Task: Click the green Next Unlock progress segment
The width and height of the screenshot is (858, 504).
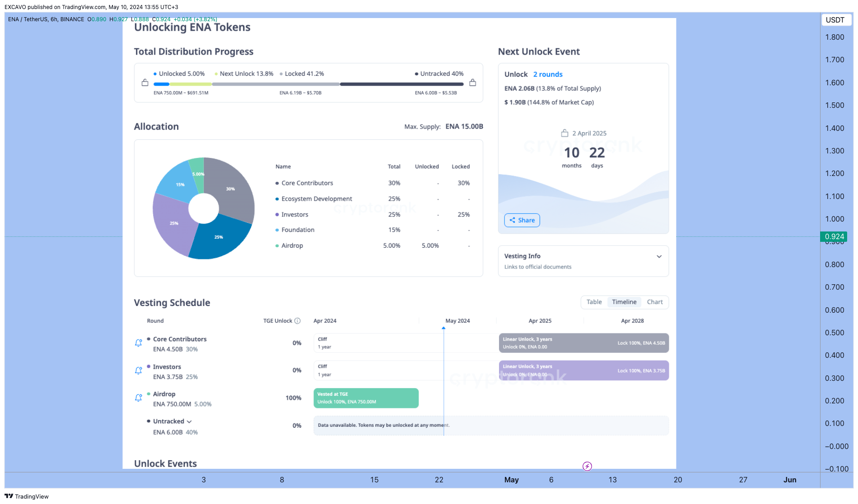Action: click(x=191, y=84)
